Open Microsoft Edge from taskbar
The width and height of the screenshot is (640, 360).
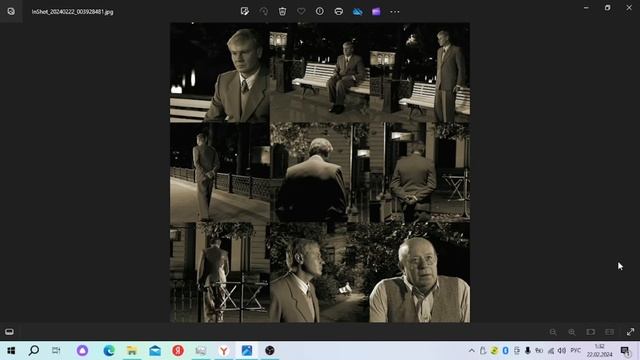tap(109, 350)
